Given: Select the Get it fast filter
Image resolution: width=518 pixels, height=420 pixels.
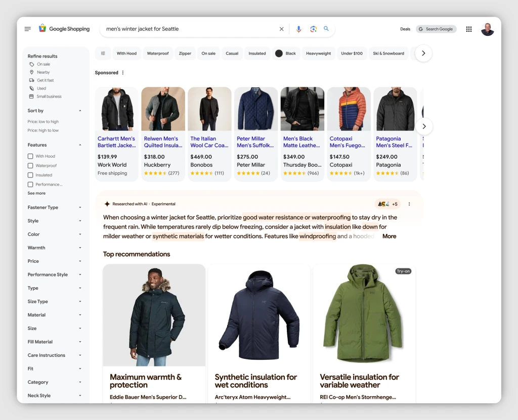Looking at the screenshot, I should 41,80.
